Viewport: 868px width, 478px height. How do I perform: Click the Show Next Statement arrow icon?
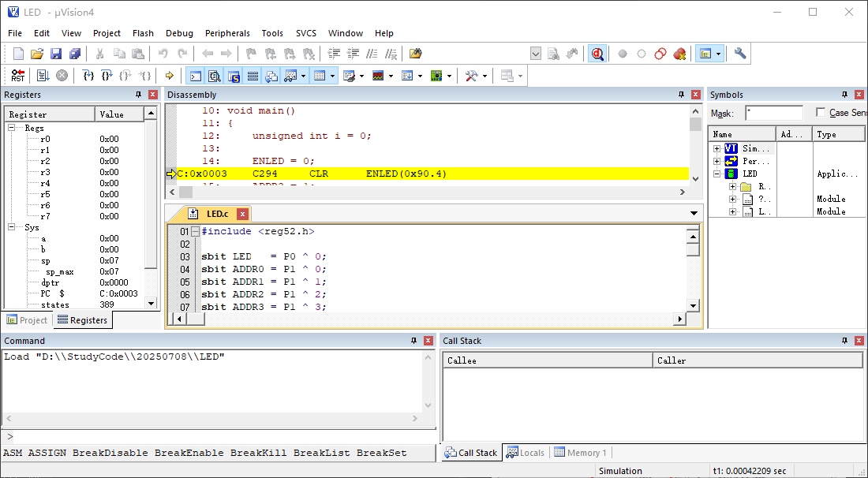tap(169, 76)
